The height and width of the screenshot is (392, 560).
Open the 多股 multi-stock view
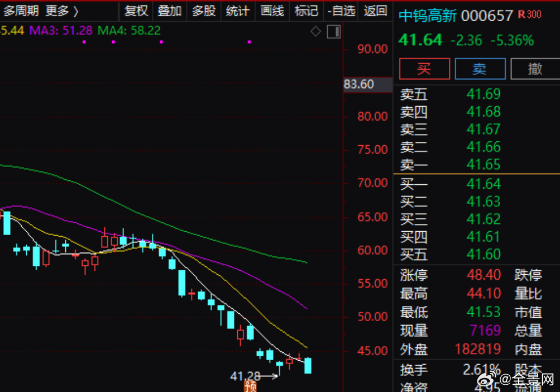(204, 11)
